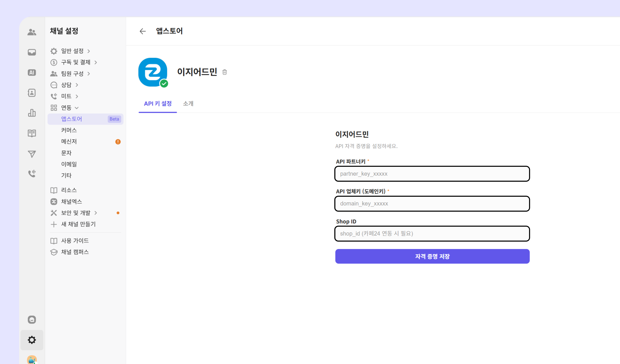The width and height of the screenshot is (620, 364).
Task: Click the 자격 증명 저장 button
Action: 432,256
